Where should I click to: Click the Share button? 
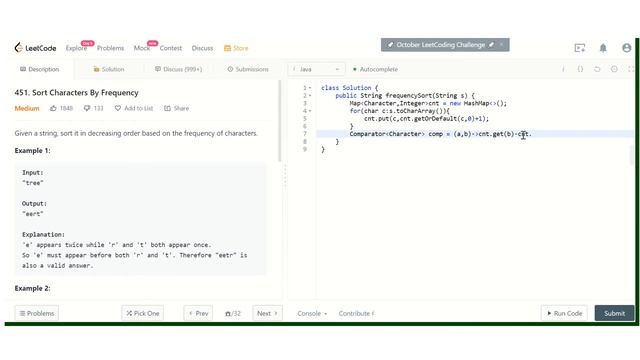[176, 108]
